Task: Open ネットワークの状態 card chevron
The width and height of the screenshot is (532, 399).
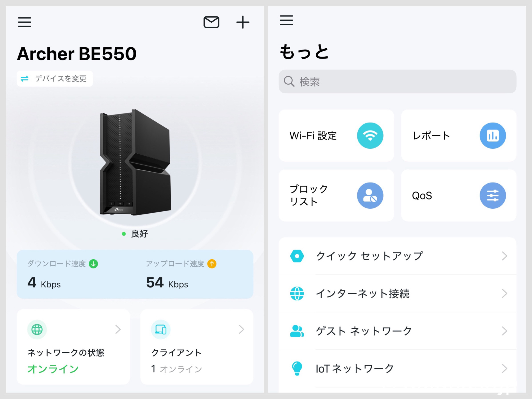Action: pos(118,329)
